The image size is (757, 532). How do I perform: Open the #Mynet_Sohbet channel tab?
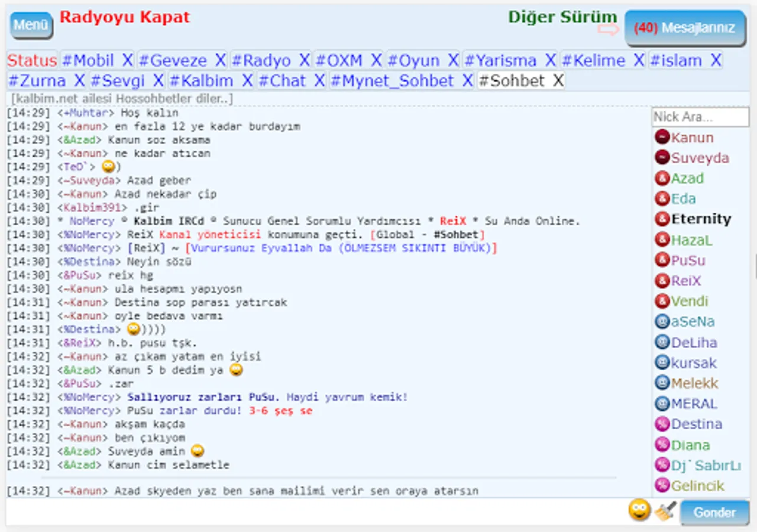(x=392, y=80)
